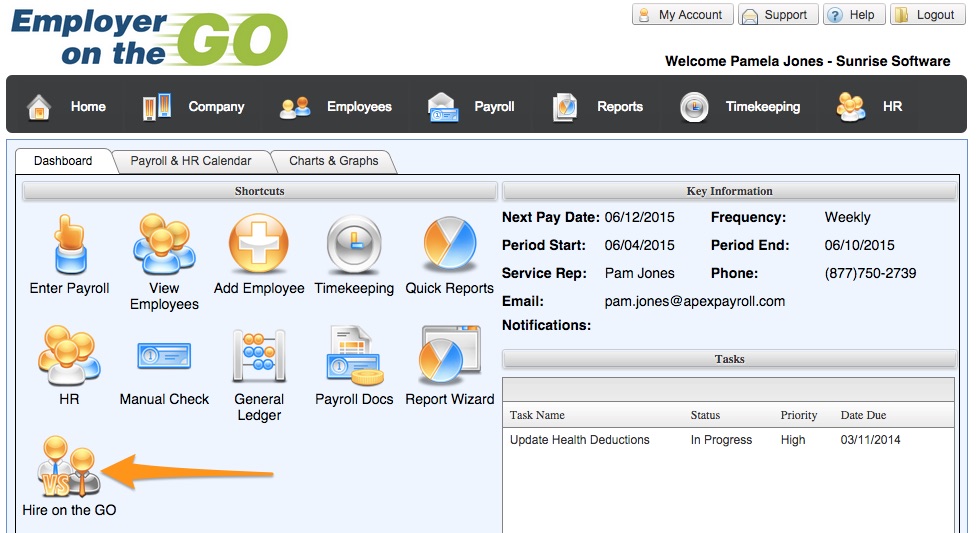This screenshot has width=977, height=533.
Task: Sort tasks by Task Name column header
Action: [x=537, y=415]
